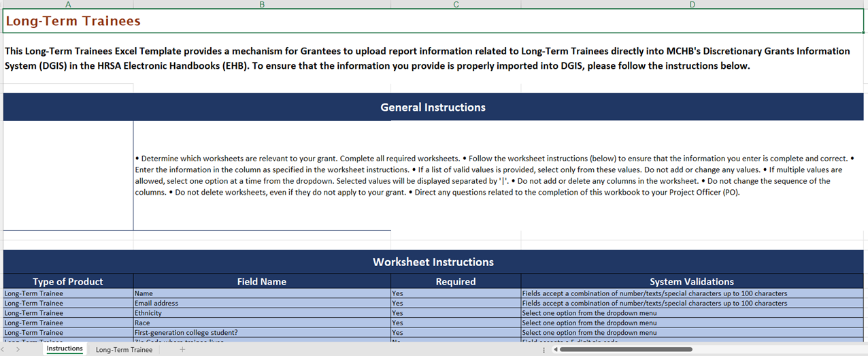Go to the next sheet tab with the right arrow

click(18, 349)
